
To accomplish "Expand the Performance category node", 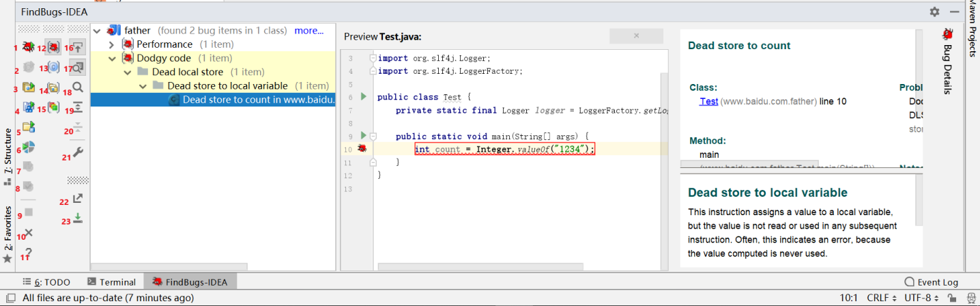I will pos(113,44).
